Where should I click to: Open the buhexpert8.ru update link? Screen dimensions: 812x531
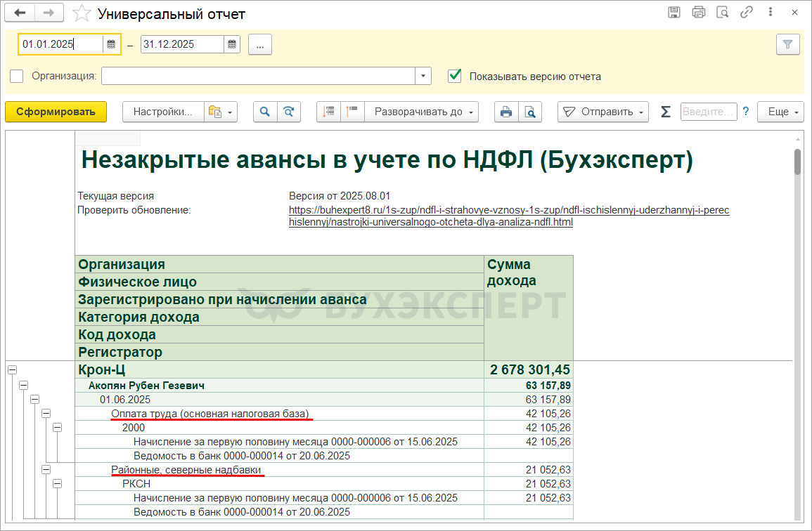509,216
